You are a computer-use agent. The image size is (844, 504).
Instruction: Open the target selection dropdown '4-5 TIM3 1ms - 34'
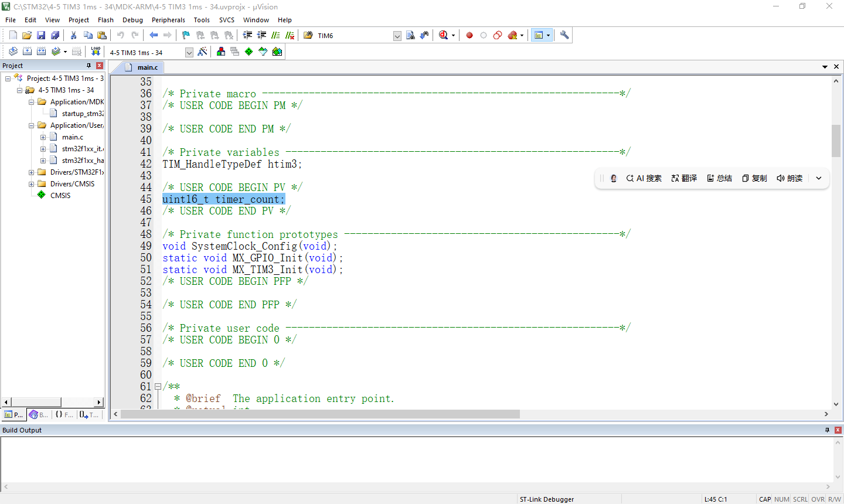(x=189, y=52)
